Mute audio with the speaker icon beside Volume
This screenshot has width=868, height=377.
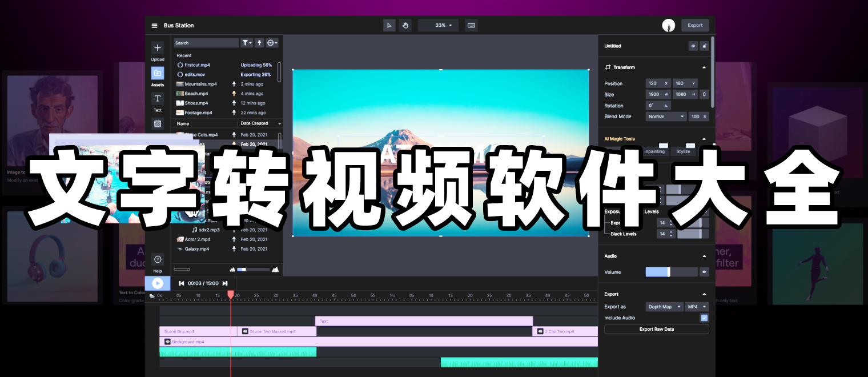704,272
